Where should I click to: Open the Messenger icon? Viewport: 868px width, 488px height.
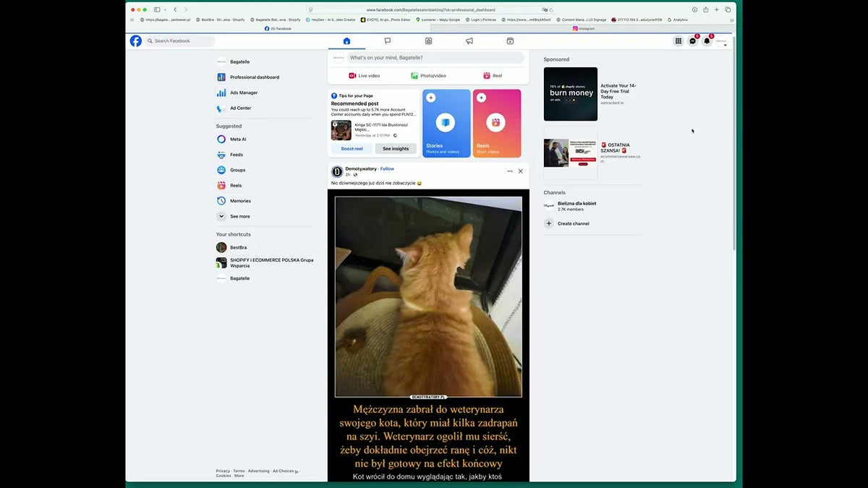tap(693, 41)
